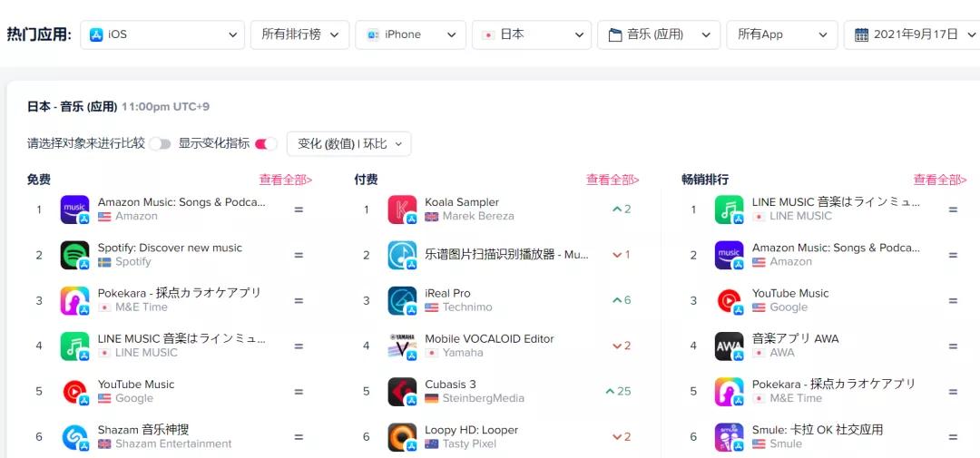The image size is (980, 458).
Task: Click the 付费 column header
Action: (366, 180)
